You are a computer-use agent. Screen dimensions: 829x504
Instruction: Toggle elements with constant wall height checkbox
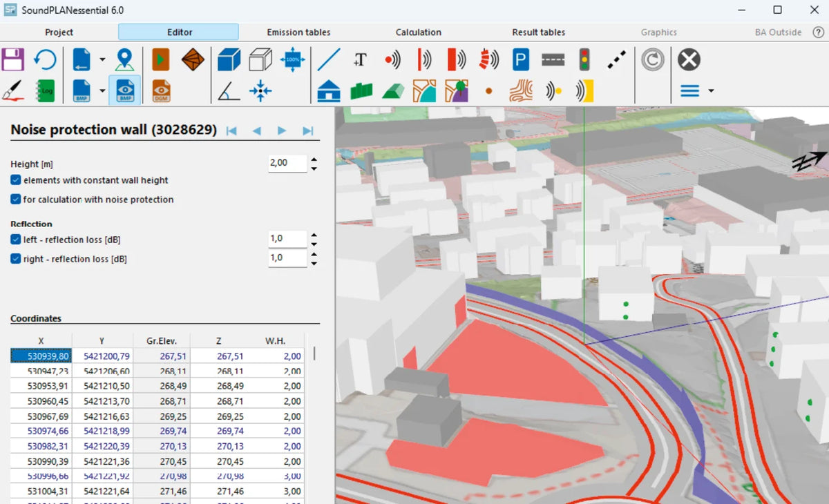(16, 180)
